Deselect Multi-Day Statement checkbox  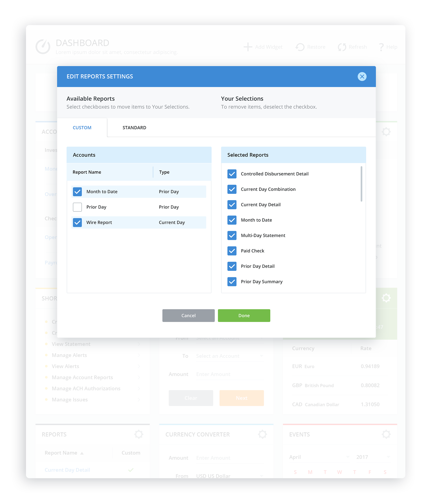point(232,235)
